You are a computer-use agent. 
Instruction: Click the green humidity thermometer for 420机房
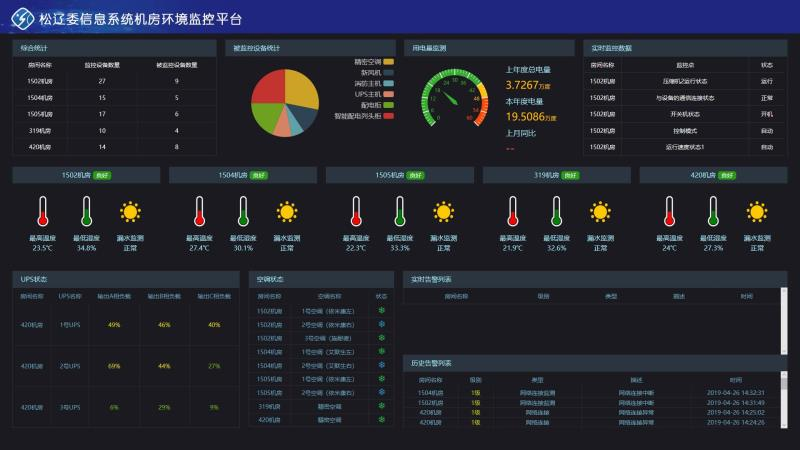coord(714,211)
